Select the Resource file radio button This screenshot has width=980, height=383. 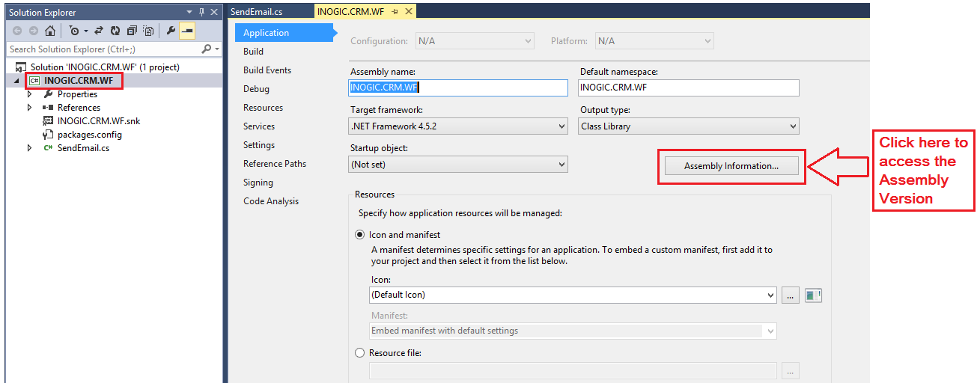360,353
